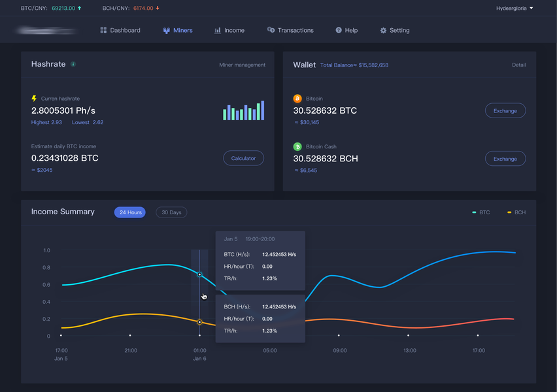The height and width of the screenshot is (392, 557).
Task: Open the Calculator button
Action: click(x=243, y=158)
